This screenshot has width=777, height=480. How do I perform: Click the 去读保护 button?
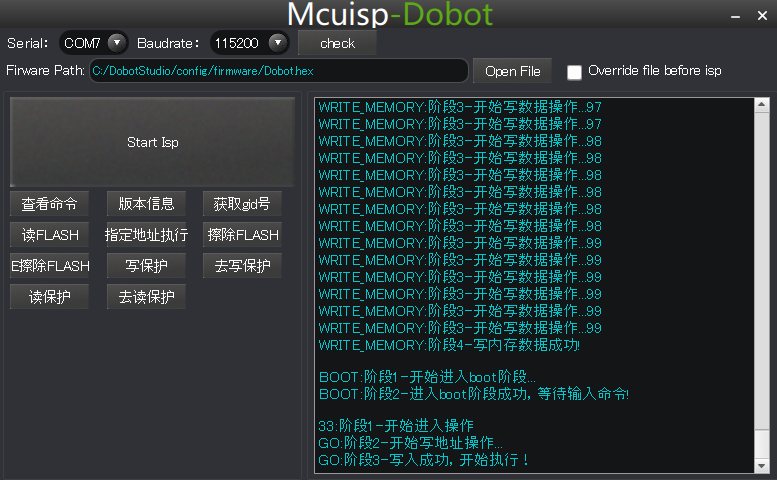tap(146, 297)
